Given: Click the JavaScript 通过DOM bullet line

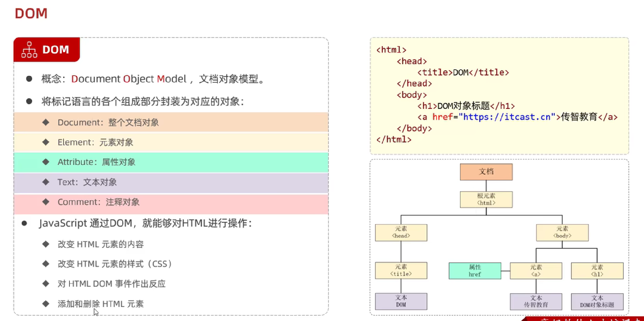Looking at the screenshot, I should pos(145,223).
